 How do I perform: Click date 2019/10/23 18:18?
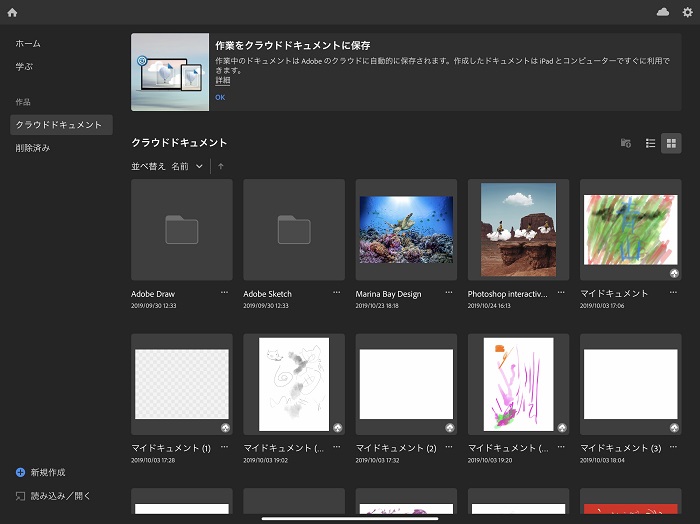click(377, 306)
